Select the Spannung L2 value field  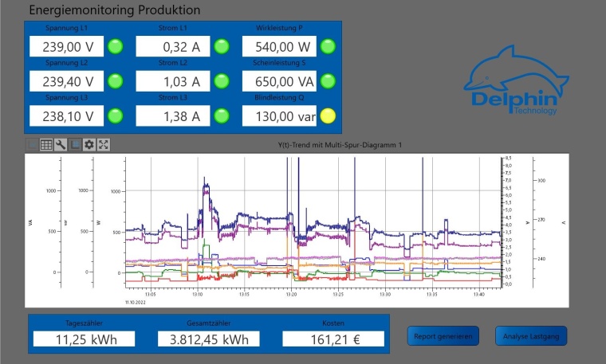(x=67, y=81)
